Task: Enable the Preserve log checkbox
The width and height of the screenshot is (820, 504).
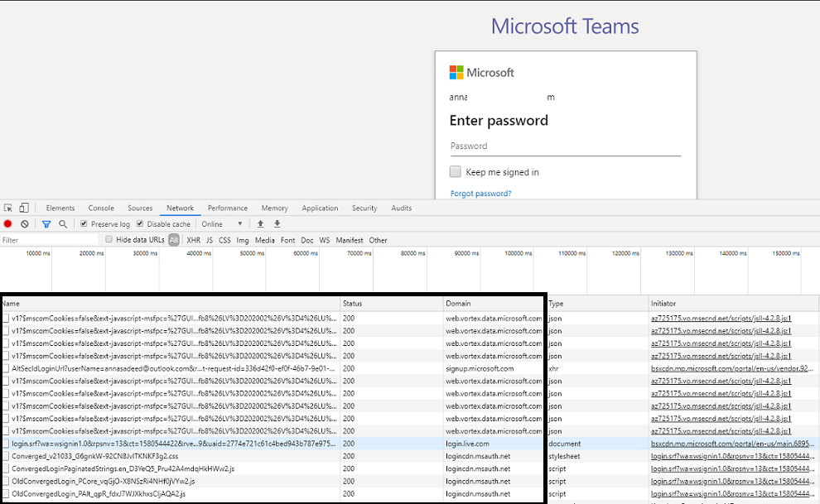Action: 84,223
